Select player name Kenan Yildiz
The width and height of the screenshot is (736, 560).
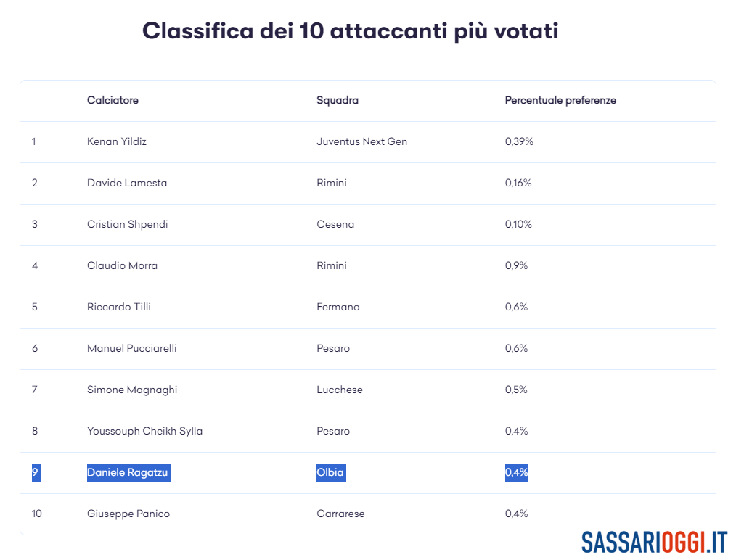[x=117, y=141]
